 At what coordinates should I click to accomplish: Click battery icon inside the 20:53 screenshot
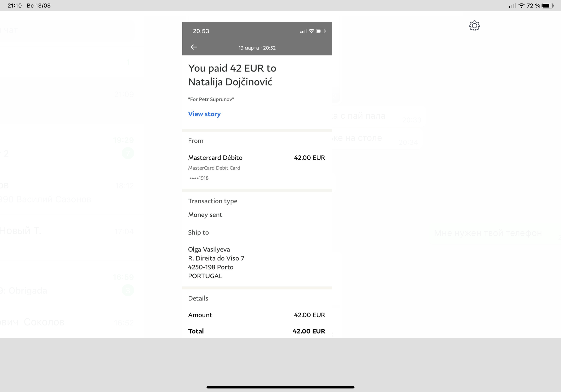321,31
